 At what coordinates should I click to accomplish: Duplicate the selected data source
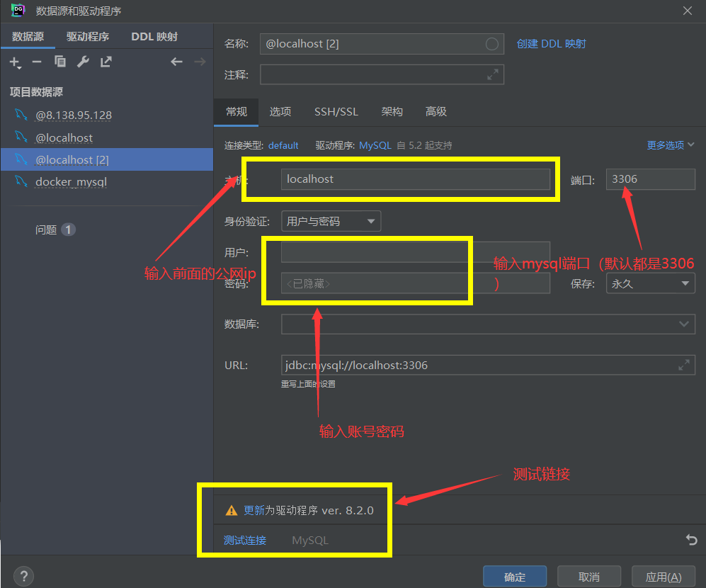click(60, 62)
